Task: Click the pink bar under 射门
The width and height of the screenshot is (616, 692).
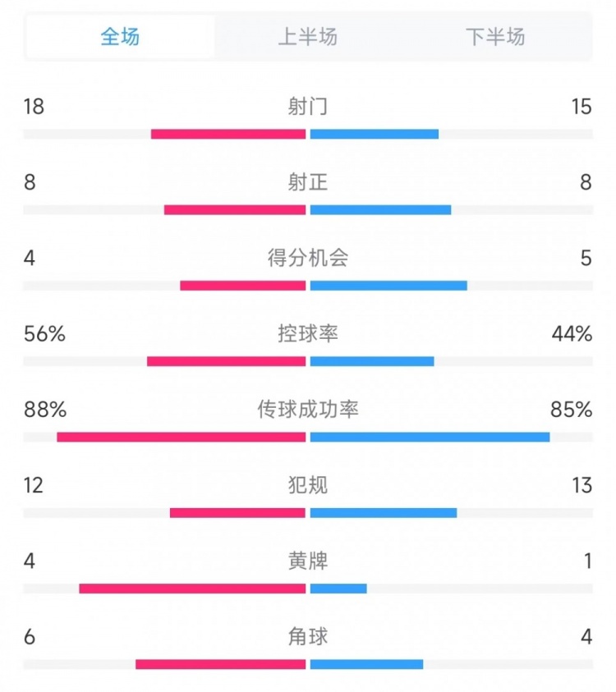Action: pos(228,134)
